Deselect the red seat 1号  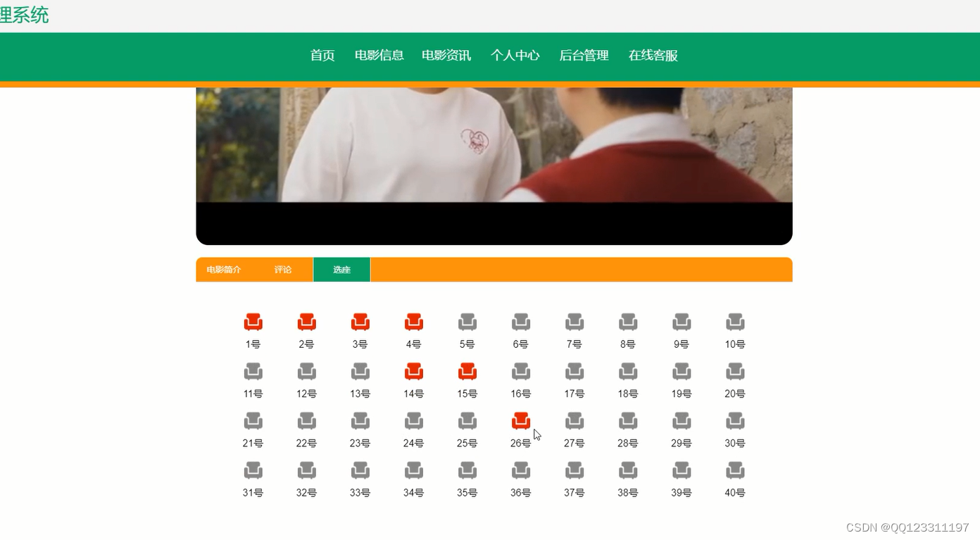(x=253, y=322)
